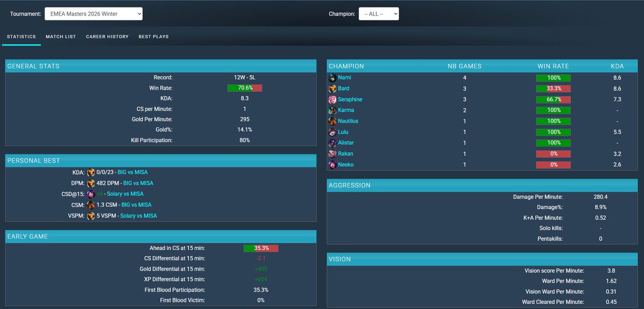This screenshot has width=644, height=309.
Task: Click the Bard champion icon in table
Action: point(333,89)
